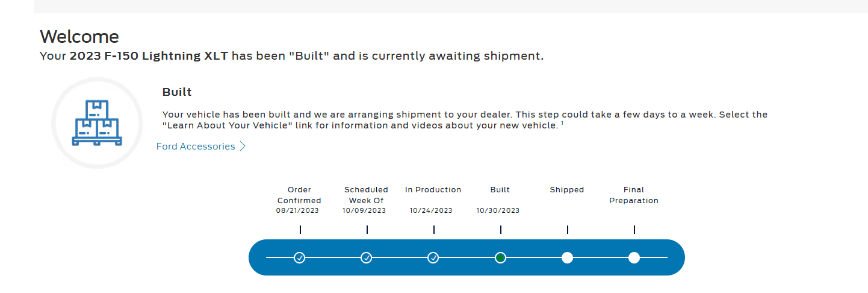Viewport: 868px width, 293px height.
Task: Click the Welcome heading
Action: (x=79, y=36)
